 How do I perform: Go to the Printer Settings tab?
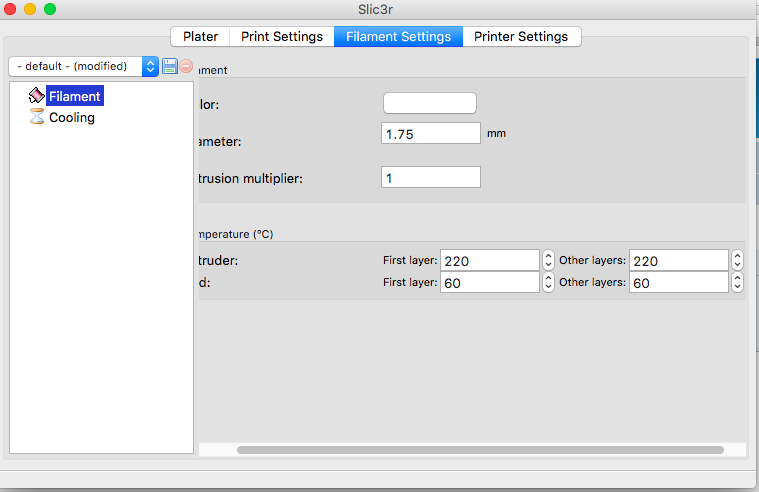coord(520,36)
